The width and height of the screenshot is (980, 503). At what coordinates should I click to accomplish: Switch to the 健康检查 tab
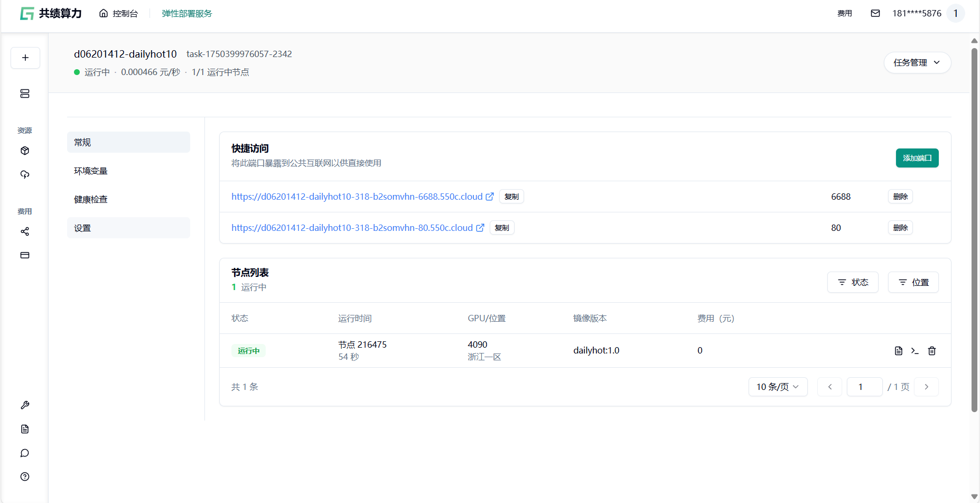91,199
